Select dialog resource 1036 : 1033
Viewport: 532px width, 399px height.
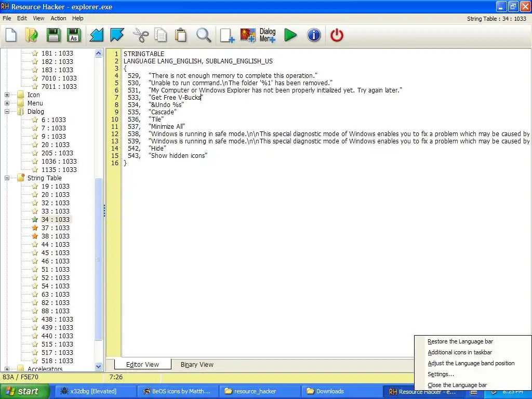click(59, 161)
